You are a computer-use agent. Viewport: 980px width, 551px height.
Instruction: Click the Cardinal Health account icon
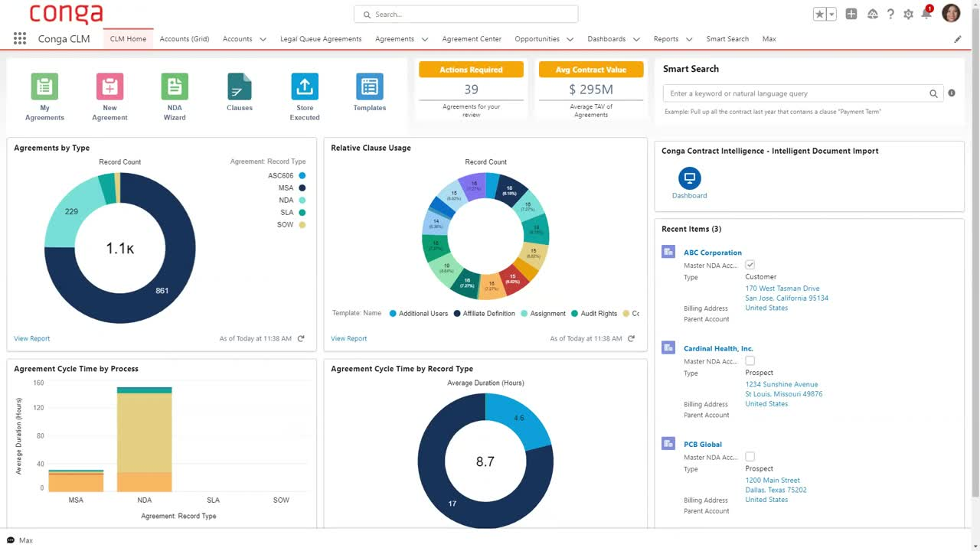668,347
